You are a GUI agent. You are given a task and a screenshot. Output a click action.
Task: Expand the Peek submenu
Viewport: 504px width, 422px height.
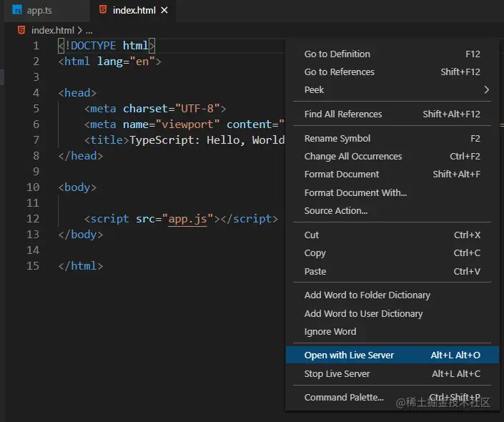pyautogui.click(x=392, y=89)
